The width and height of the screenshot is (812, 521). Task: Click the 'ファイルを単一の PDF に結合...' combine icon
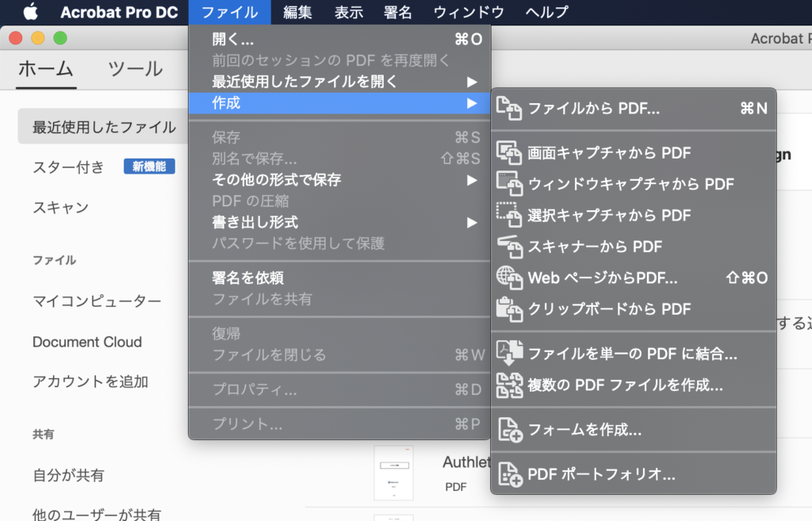(x=509, y=353)
